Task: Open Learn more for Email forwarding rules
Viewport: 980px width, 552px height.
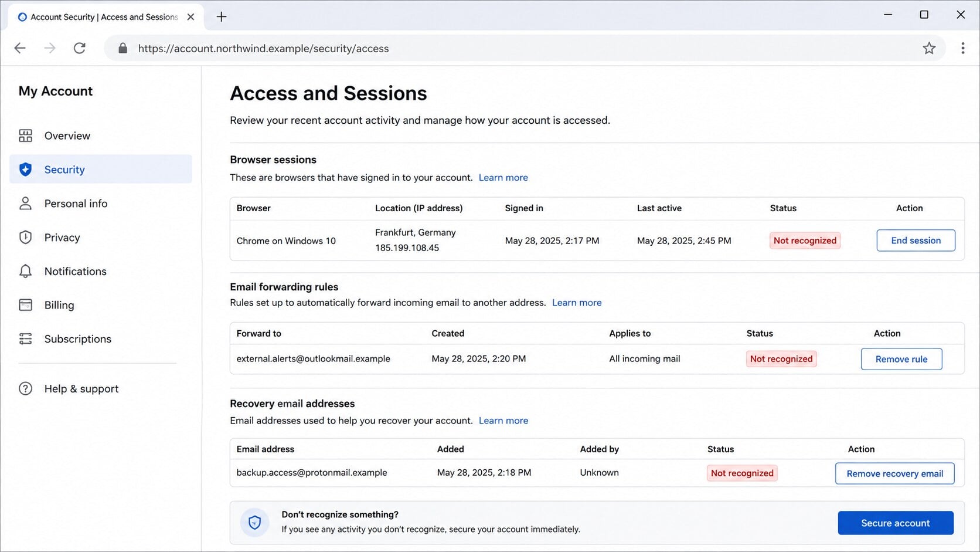Action: (x=577, y=303)
